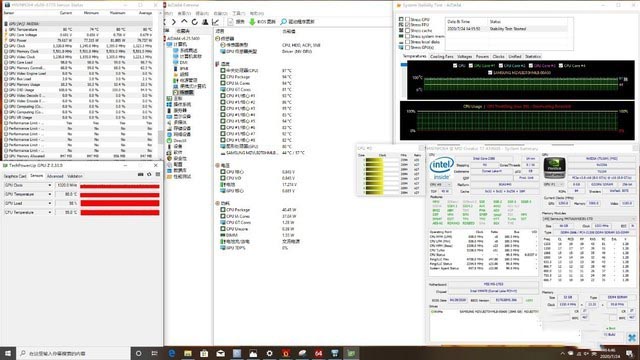Image resolution: width=640 pixels, height=360 pixels.
Task: Switch to the Cooling Fans tab
Action: [x=442, y=56]
